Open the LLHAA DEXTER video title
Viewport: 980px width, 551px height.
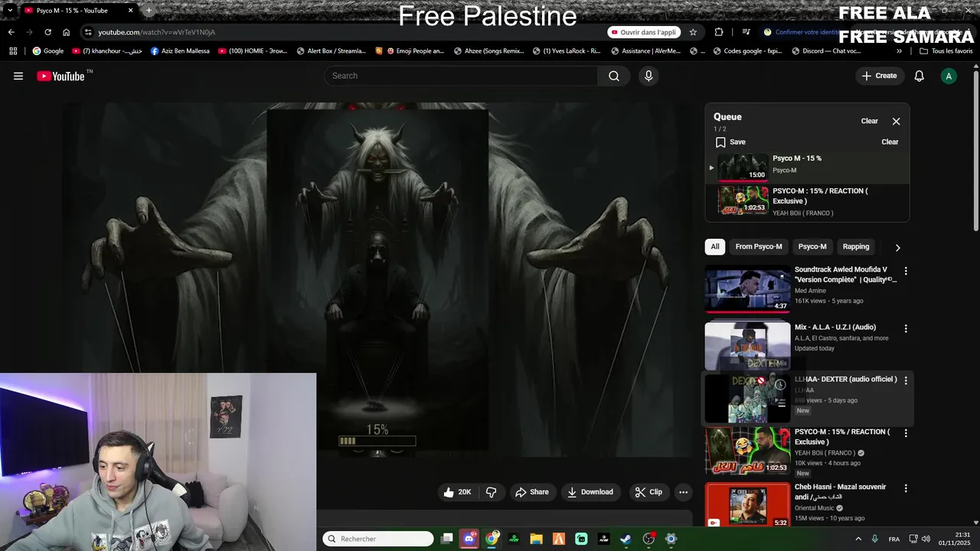pos(845,380)
